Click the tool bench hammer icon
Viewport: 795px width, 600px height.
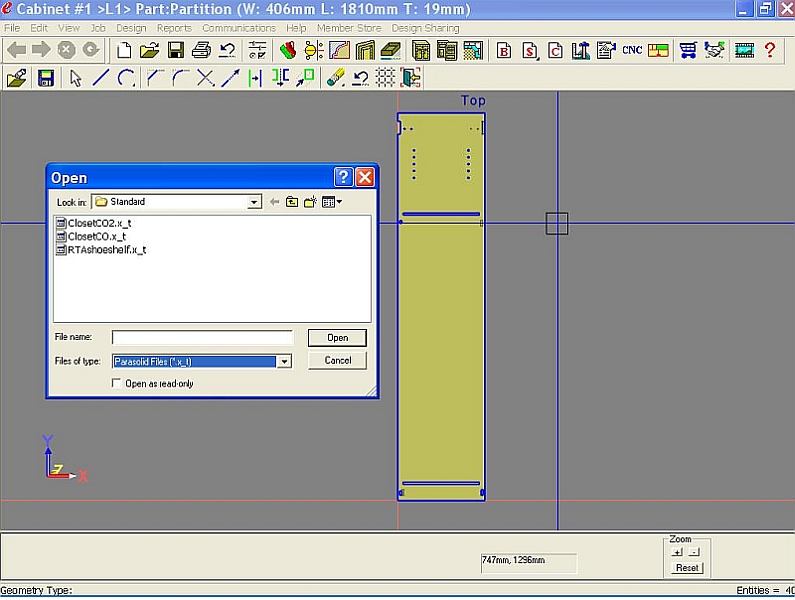(581, 50)
